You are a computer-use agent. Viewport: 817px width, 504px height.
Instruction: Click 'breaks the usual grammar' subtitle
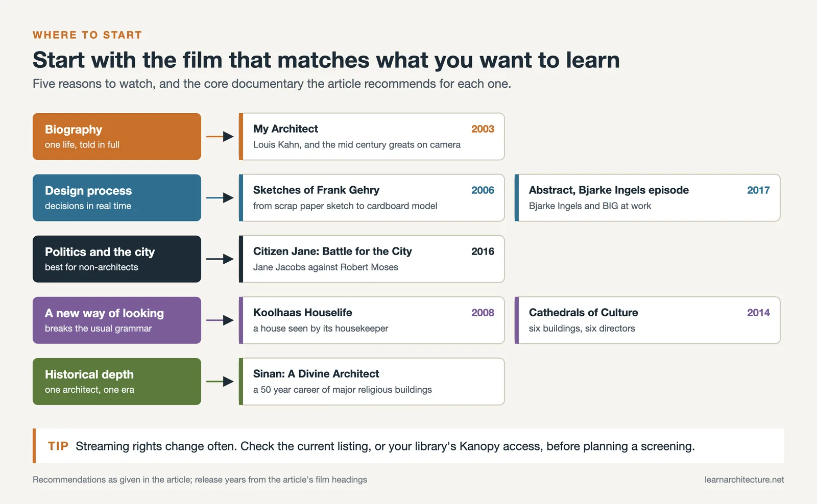click(98, 329)
